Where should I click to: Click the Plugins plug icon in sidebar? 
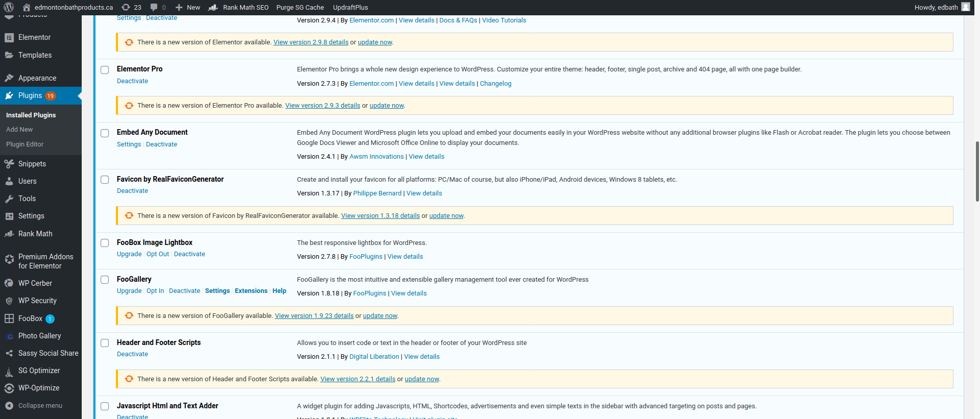[x=9, y=95]
